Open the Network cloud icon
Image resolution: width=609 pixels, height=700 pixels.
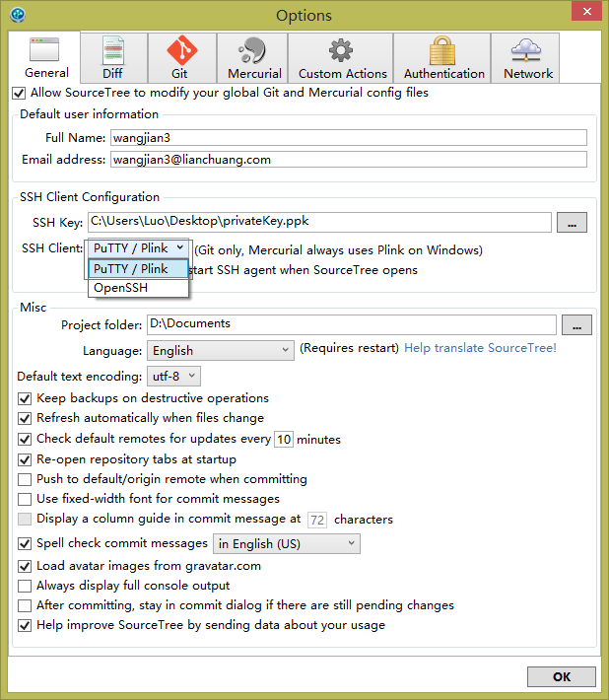(526, 50)
